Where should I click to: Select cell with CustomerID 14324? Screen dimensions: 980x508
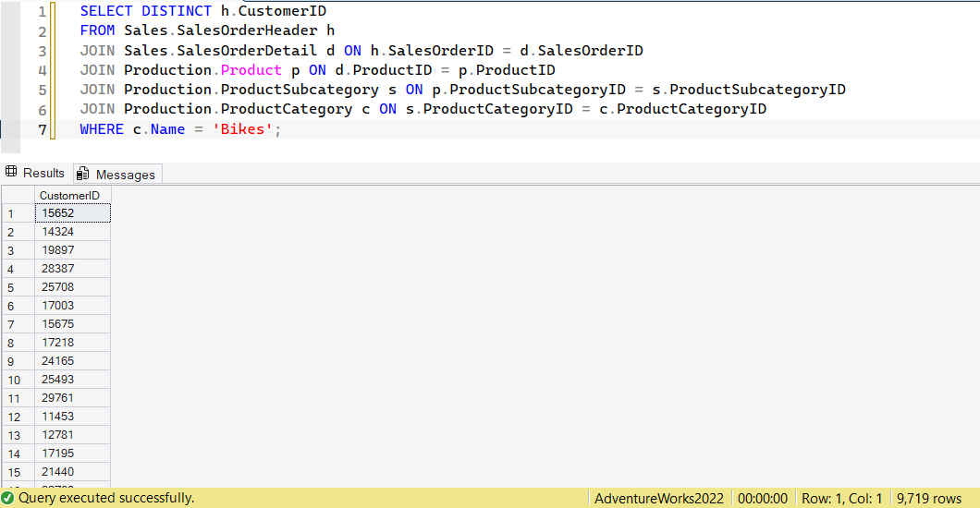(x=72, y=232)
